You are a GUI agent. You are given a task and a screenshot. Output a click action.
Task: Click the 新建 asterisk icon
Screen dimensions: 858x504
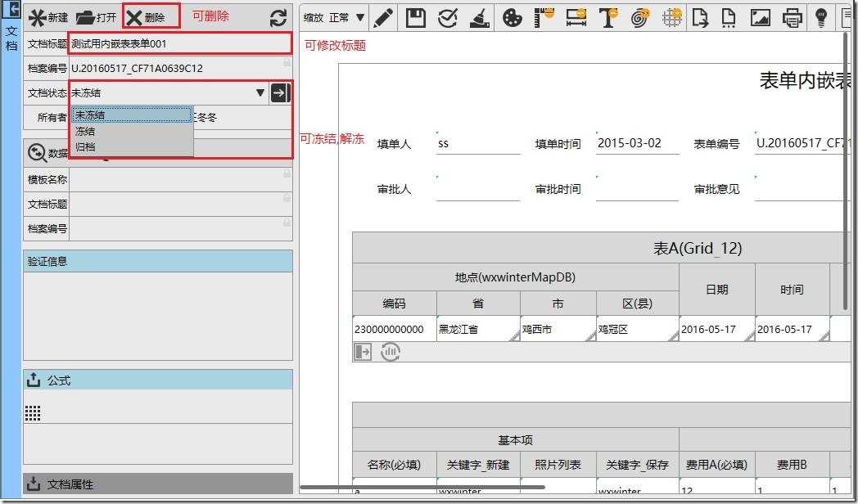tap(37, 17)
